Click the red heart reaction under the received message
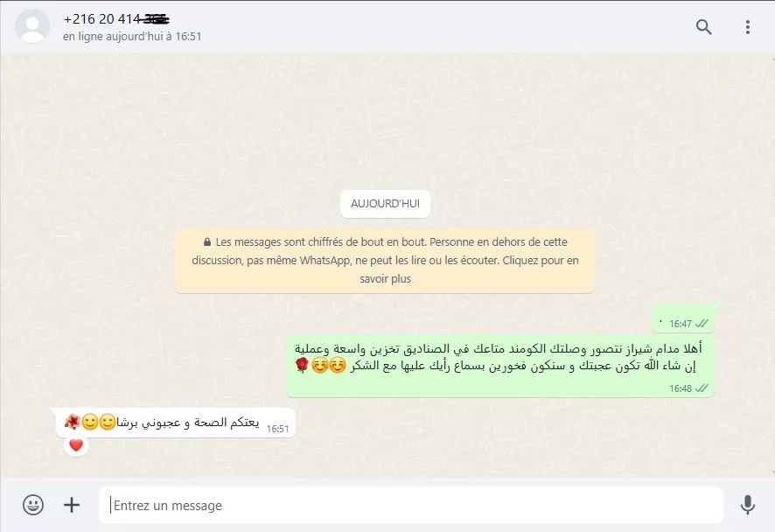The image size is (775, 532). (x=75, y=445)
